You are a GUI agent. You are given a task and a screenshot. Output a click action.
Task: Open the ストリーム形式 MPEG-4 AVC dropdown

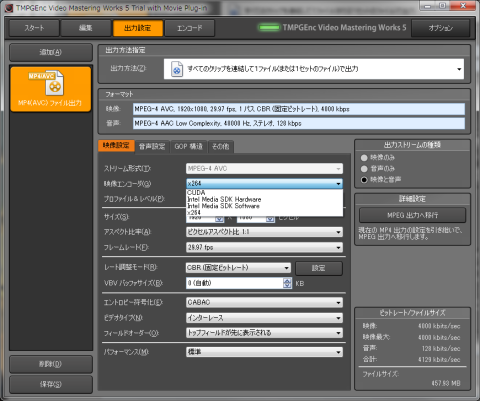[x=264, y=169]
